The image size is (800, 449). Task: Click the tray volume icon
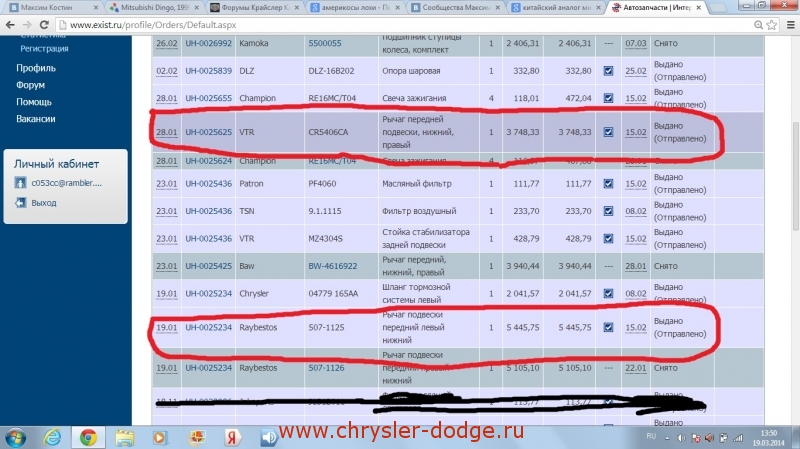click(681, 438)
